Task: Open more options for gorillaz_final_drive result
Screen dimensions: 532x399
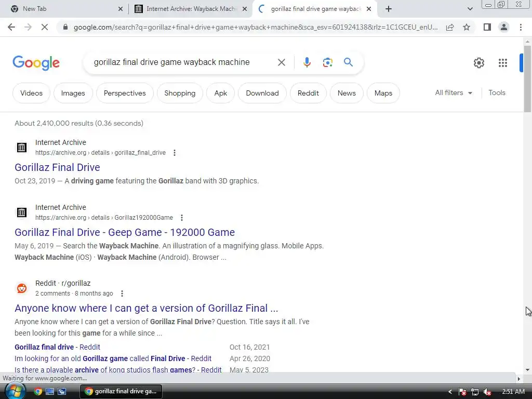Action: point(175,153)
